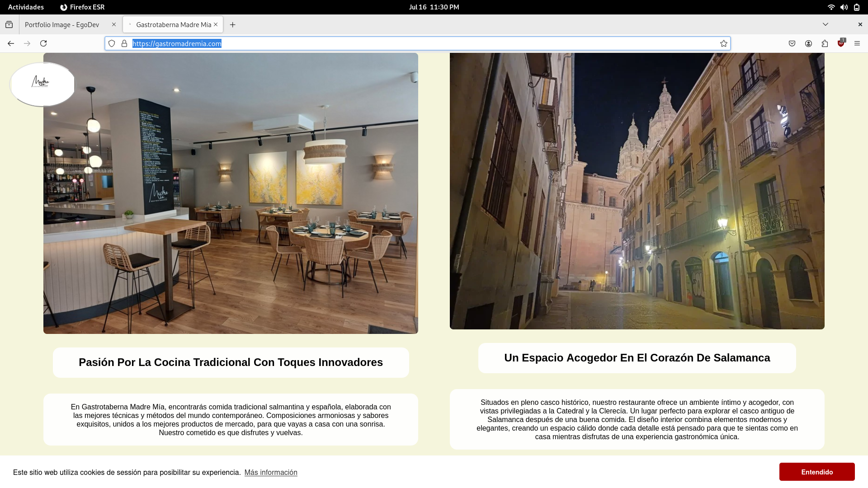Bookmark this page with the star icon
Image resolution: width=868 pixels, height=488 pixels.
(x=724, y=43)
